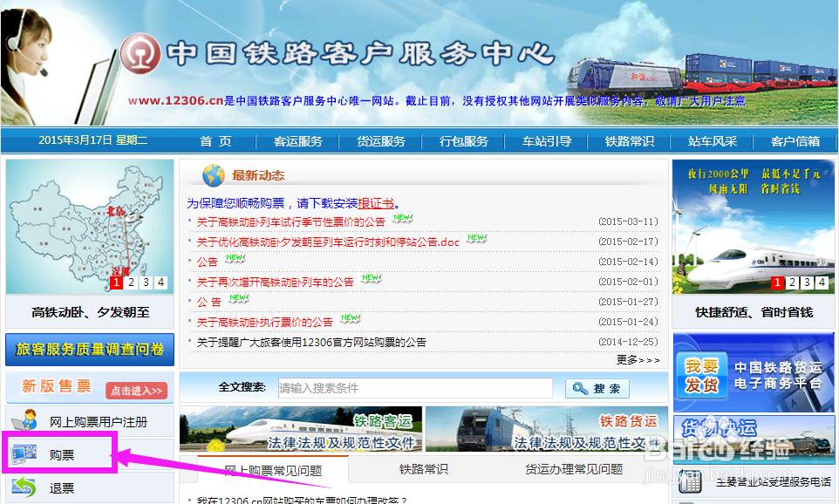Click the 快捷舒适、省时省钱 caption
The width and height of the screenshot is (839, 504).
pos(754,312)
